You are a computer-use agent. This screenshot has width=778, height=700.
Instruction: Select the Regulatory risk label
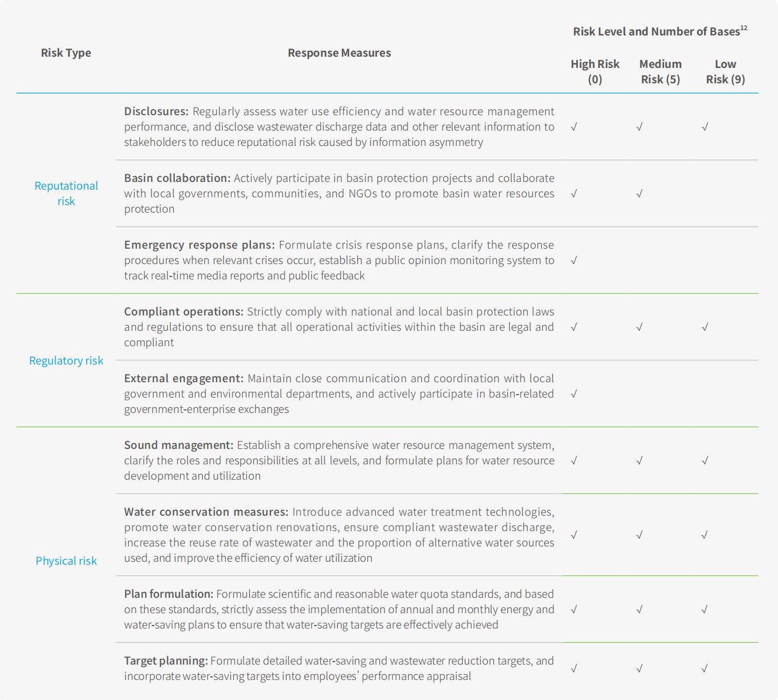(66, 361)
